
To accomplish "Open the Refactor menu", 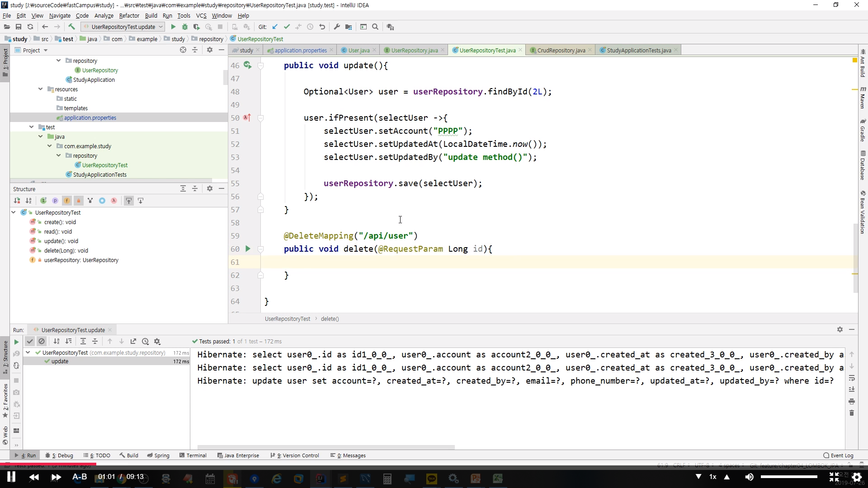I will [129, 15].
